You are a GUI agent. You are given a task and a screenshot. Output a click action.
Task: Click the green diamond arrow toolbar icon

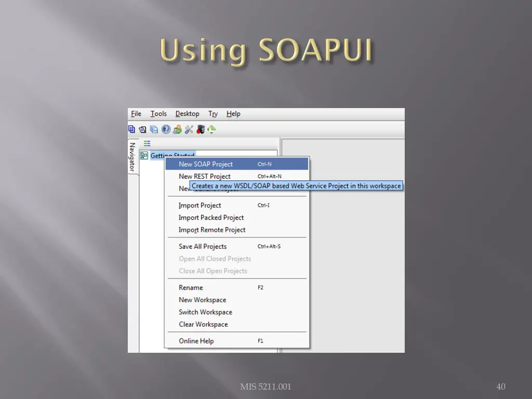coord(212,129)
